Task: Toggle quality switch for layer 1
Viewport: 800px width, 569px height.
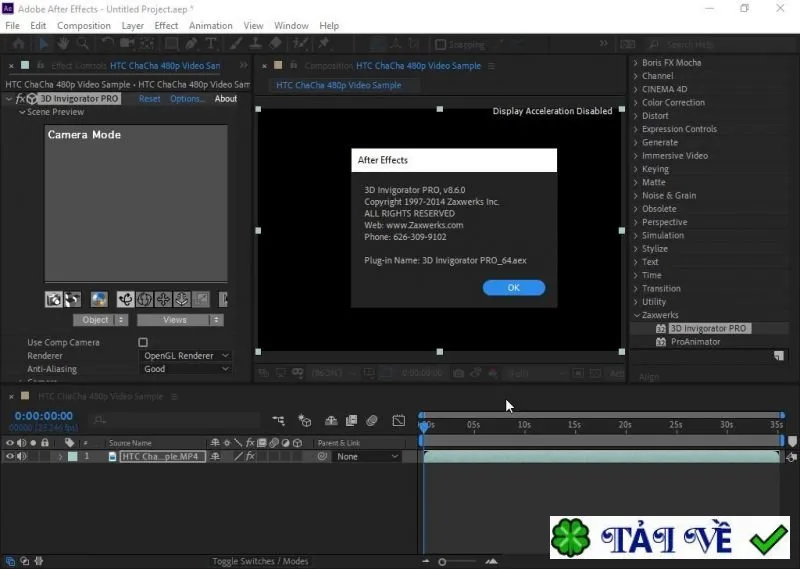Action: (x=238, y=456)
